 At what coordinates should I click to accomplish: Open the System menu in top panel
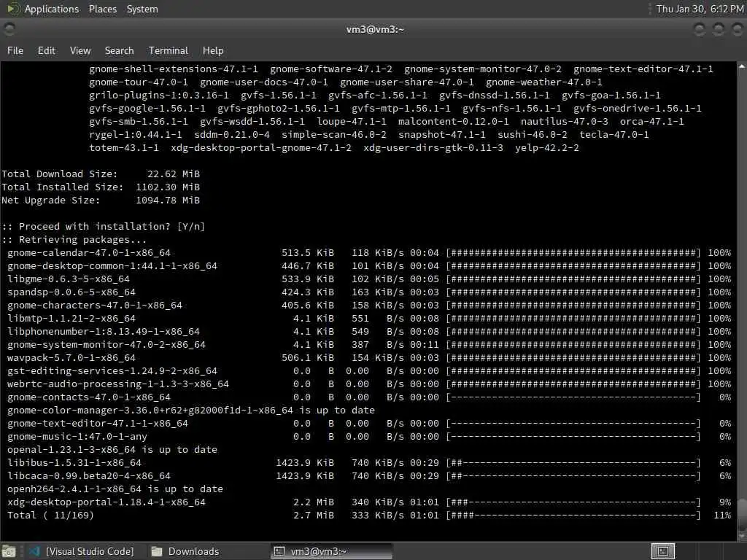pyautogui.click(x=142, y=9)
